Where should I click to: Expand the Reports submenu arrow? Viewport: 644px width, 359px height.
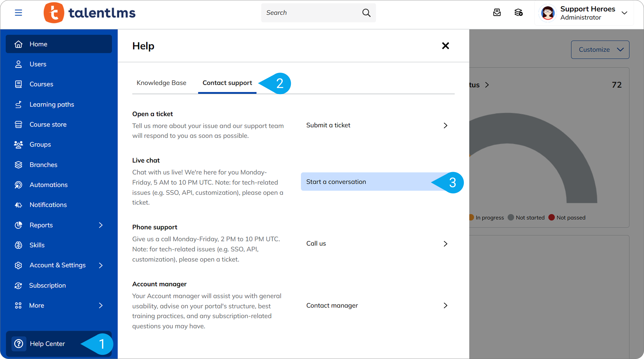click(101, 225)
